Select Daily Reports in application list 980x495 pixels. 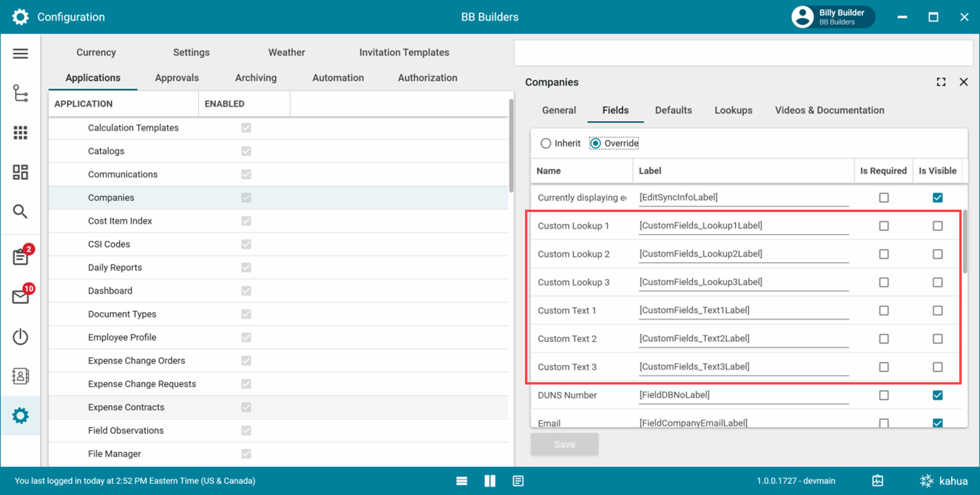pyautogui.click(x=115, y=267)
